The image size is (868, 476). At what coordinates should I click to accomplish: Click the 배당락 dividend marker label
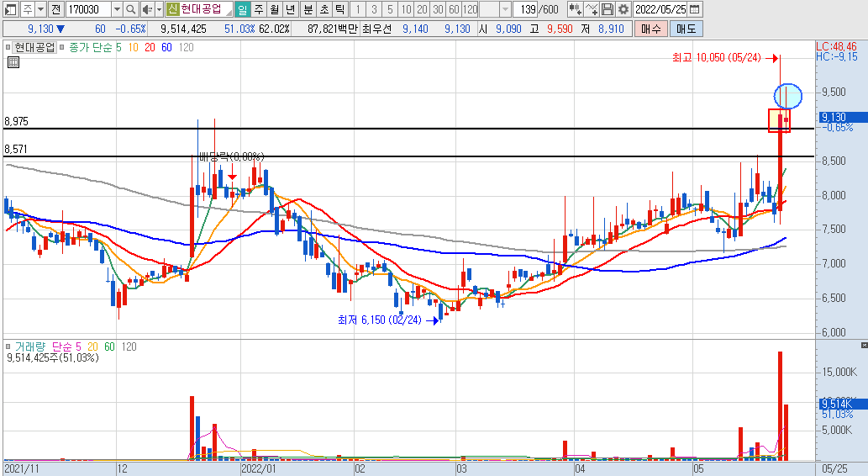click(232, 157)
